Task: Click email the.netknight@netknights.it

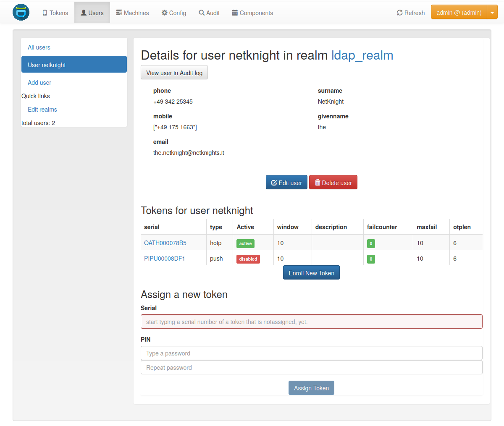Action: tap(189, 153)
